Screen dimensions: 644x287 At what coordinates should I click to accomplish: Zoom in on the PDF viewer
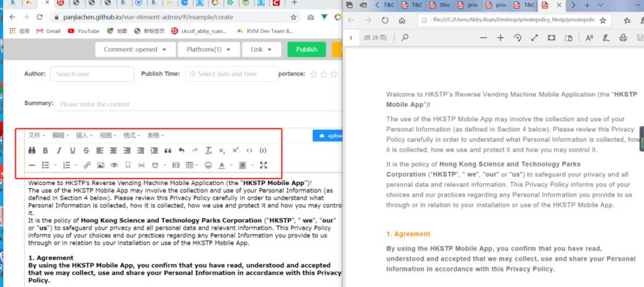point(500,38)
